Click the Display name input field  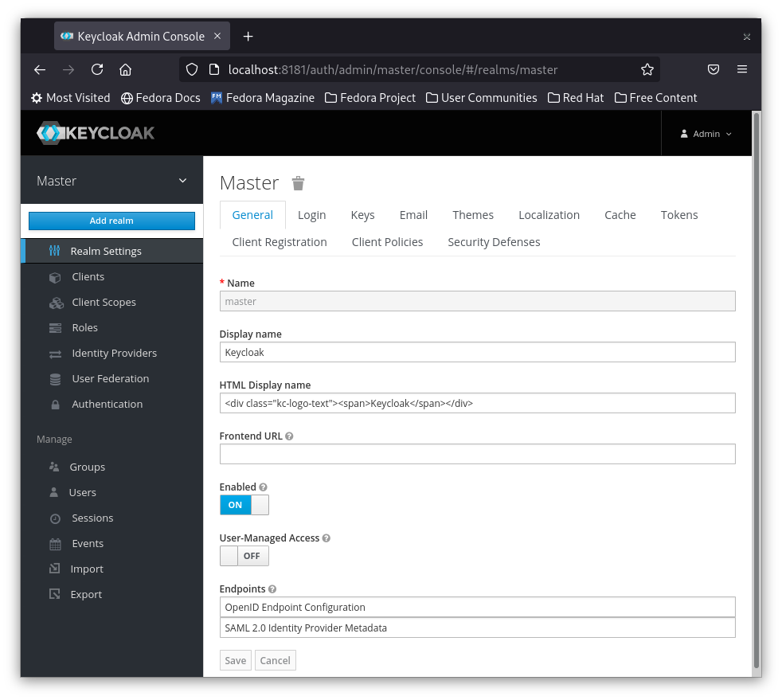click(477, 352)
